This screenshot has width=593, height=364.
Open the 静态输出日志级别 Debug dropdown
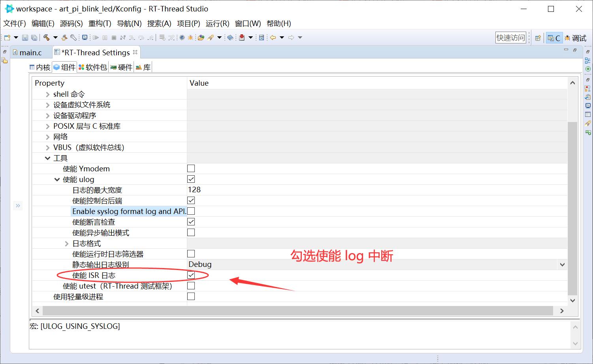[x=562, y=265]
